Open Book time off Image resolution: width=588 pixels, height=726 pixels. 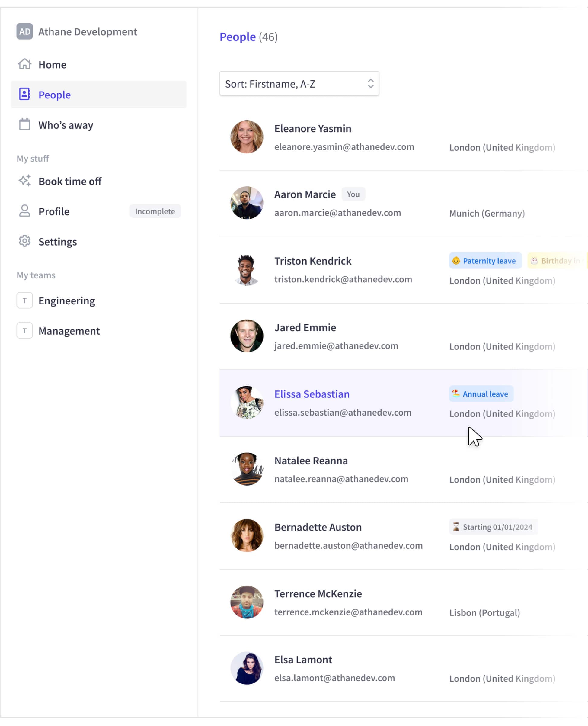tap(99, 181)
